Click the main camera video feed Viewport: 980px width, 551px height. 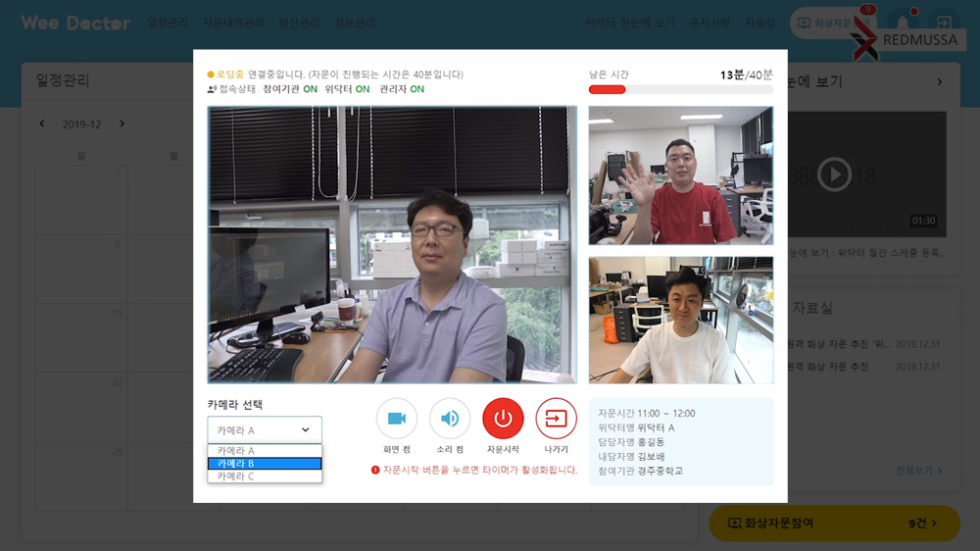click(x=392, y=244)
